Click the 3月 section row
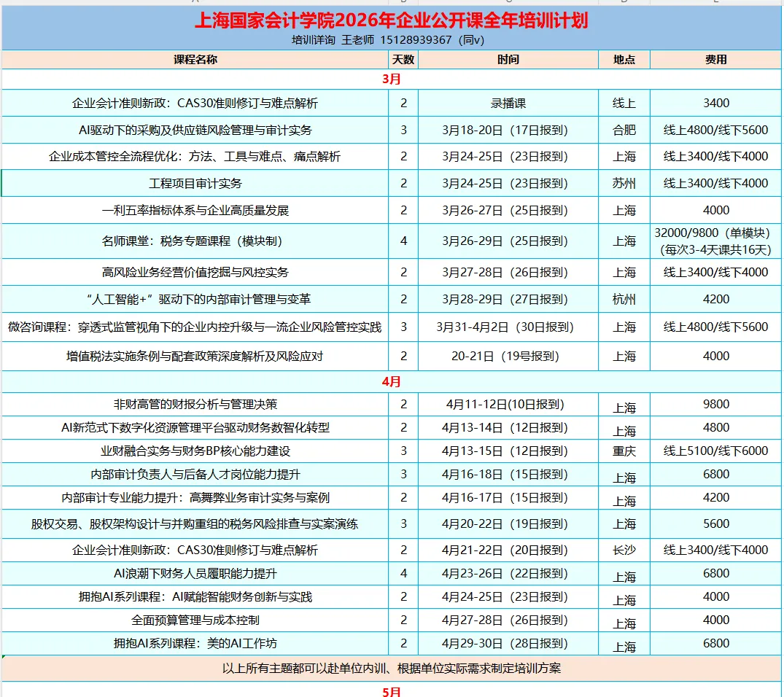 coord(391,79)
